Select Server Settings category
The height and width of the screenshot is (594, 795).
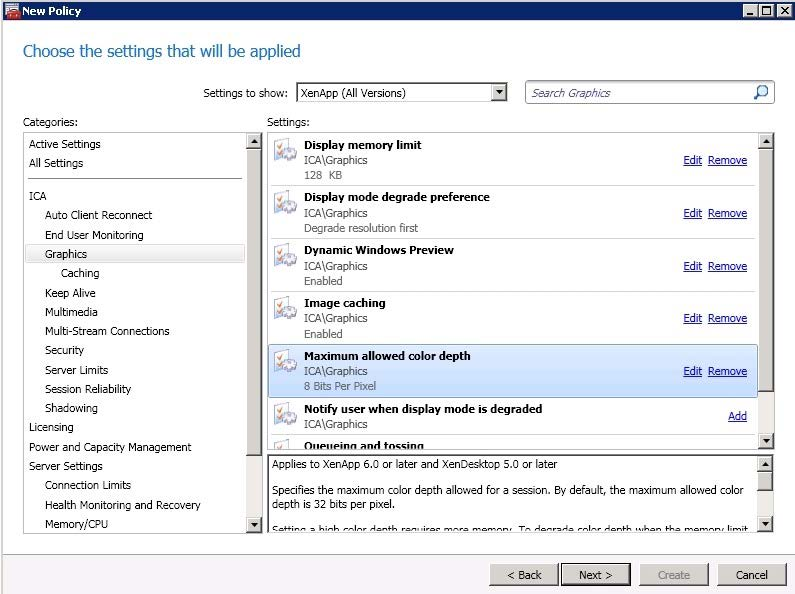tap(65, 466)
